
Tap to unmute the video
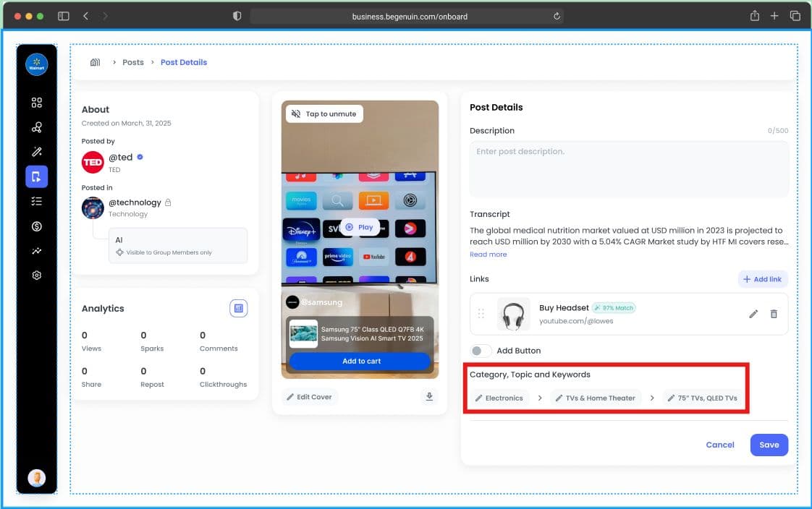[x=324, y=114]
